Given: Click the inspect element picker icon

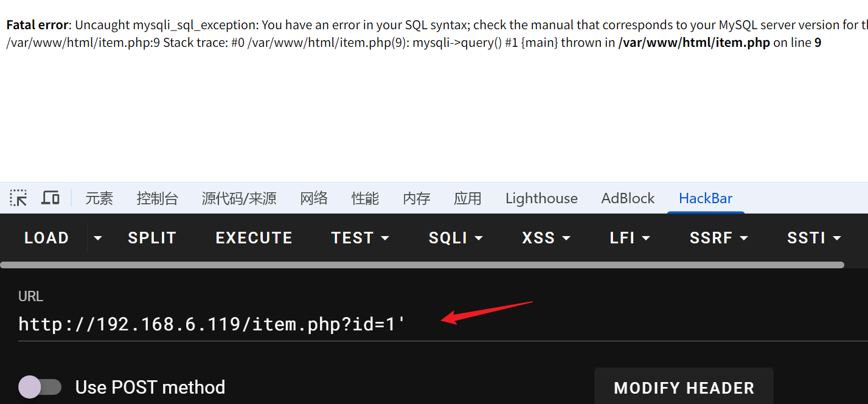Looking at the screenshot, I should pyautogui.click(x=18, y=198).
